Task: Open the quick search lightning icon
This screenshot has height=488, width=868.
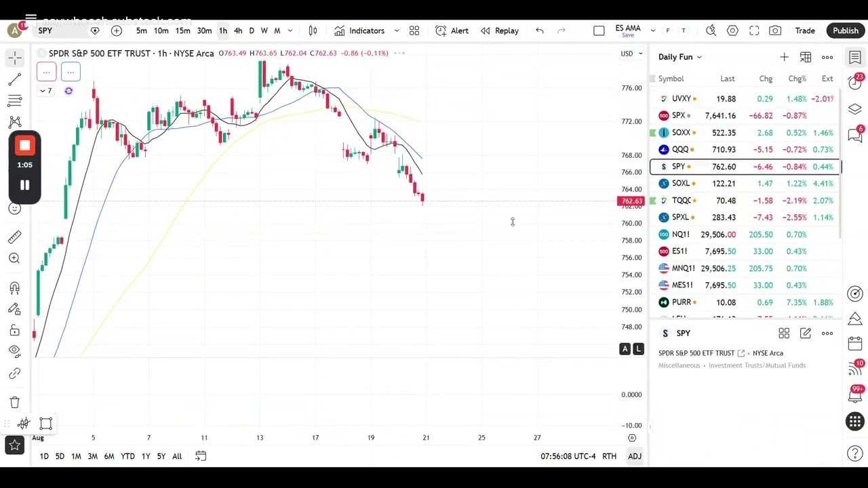Action: click(x=711, y=30)
